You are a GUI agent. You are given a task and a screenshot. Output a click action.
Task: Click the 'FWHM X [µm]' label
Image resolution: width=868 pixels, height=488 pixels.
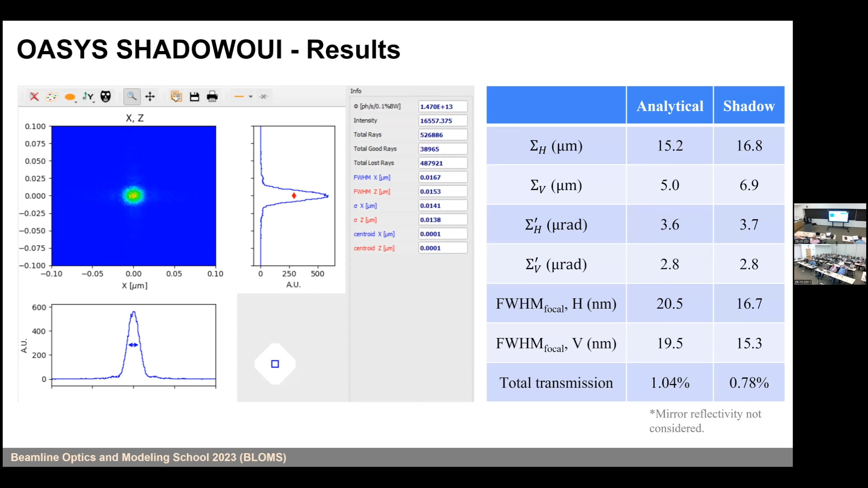[372, 178]
